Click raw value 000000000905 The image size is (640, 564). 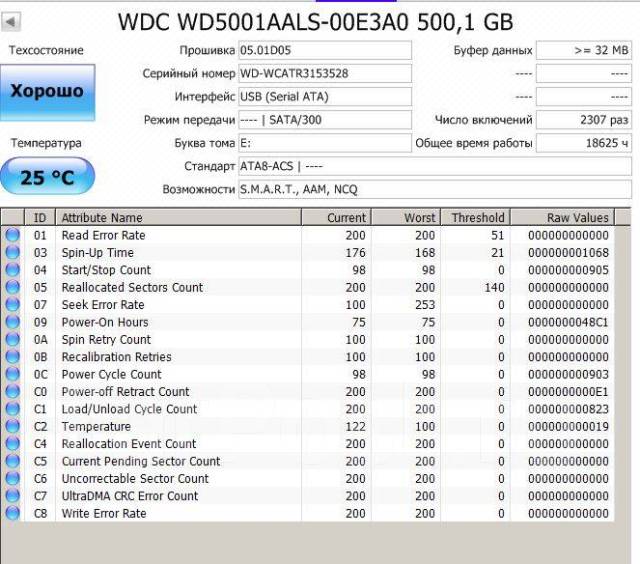pos(568,270)
